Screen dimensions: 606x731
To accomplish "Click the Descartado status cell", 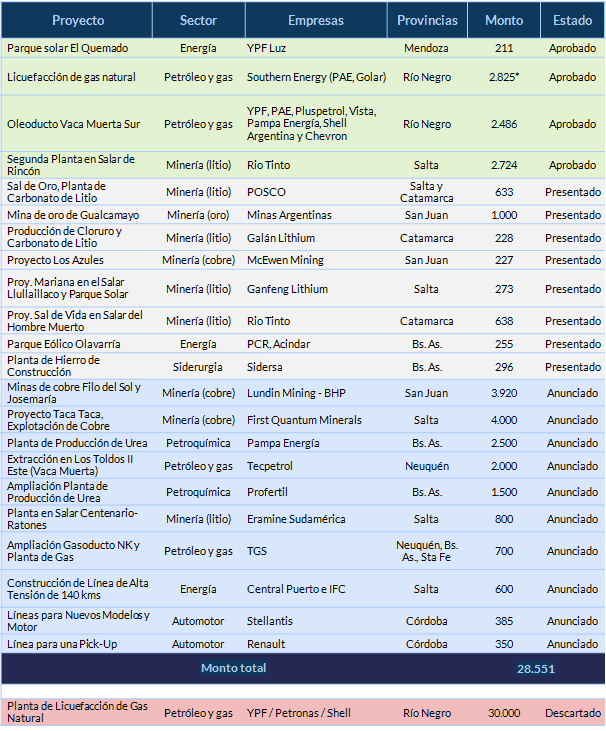I will point(573,713).
